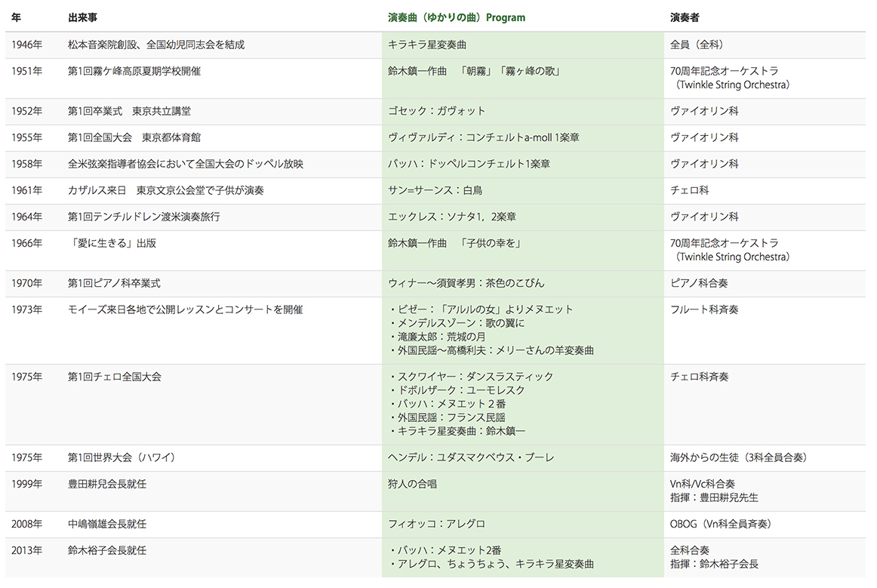Click the 年 column header

pos(16,17)
